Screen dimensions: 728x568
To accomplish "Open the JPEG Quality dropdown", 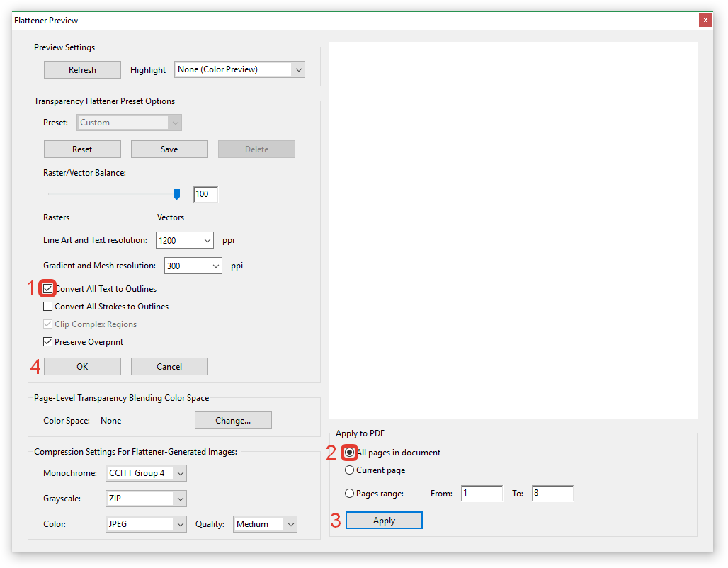I will (265, 524).
